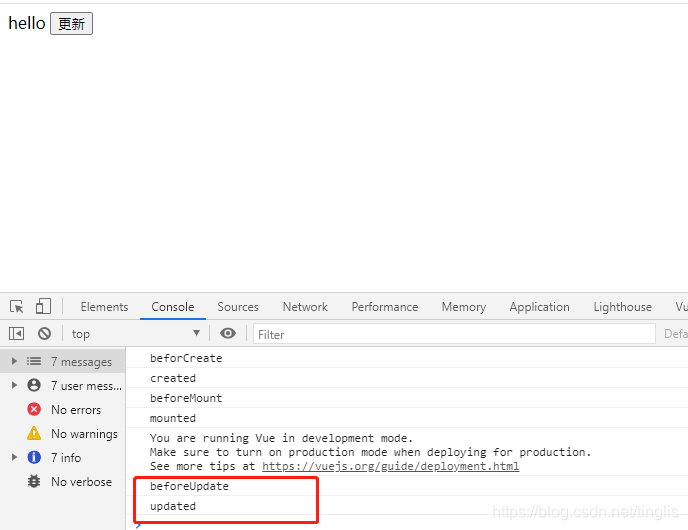Click the beforeUpdate console message
688x530 pixels.
coord(189,486)
